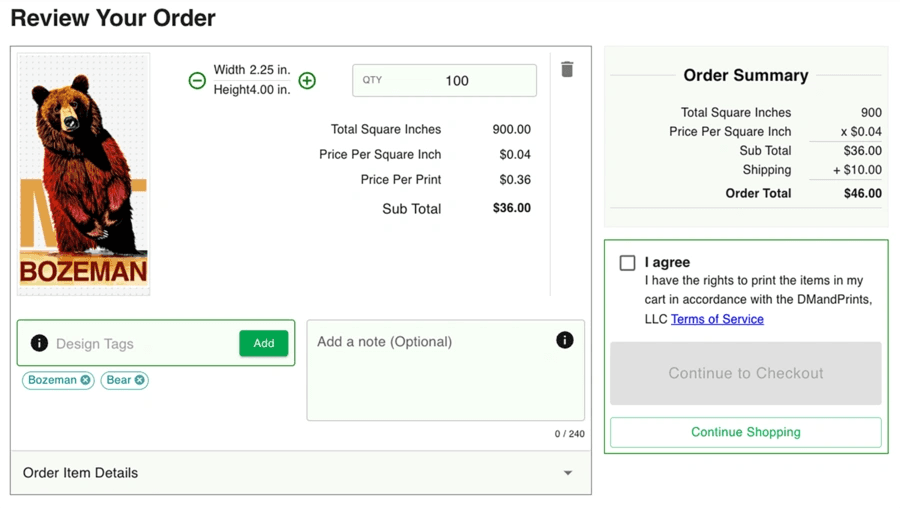This screenshot has width=900, height=508.
Task: Click the green Add tag button
Action: 263,343
